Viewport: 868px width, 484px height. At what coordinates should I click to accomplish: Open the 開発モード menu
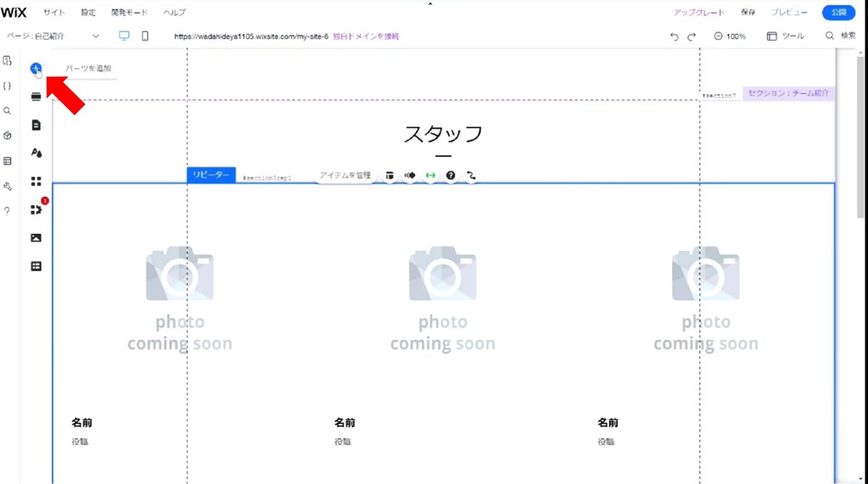(129, 12)
